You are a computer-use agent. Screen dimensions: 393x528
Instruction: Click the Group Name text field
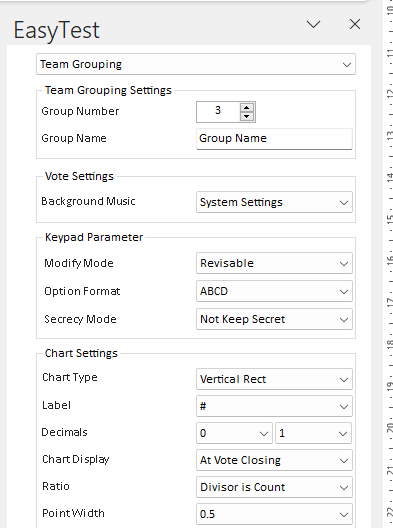pos(274,138)
